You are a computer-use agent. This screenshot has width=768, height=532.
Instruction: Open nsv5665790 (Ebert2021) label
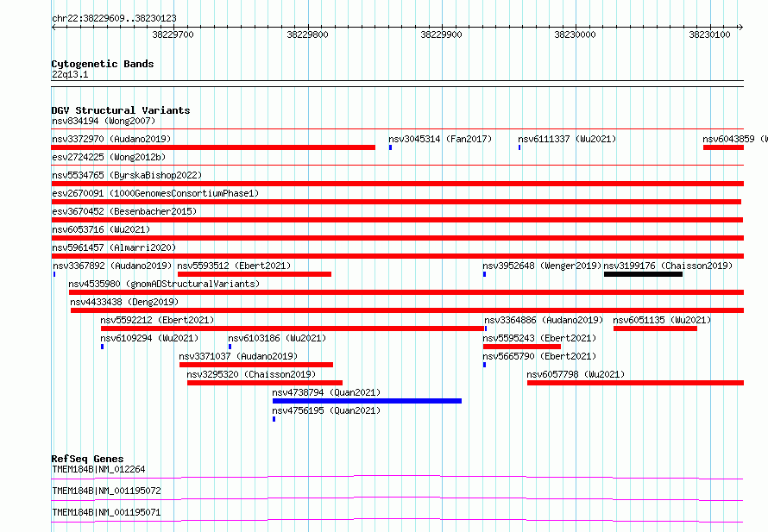(539, 356)
